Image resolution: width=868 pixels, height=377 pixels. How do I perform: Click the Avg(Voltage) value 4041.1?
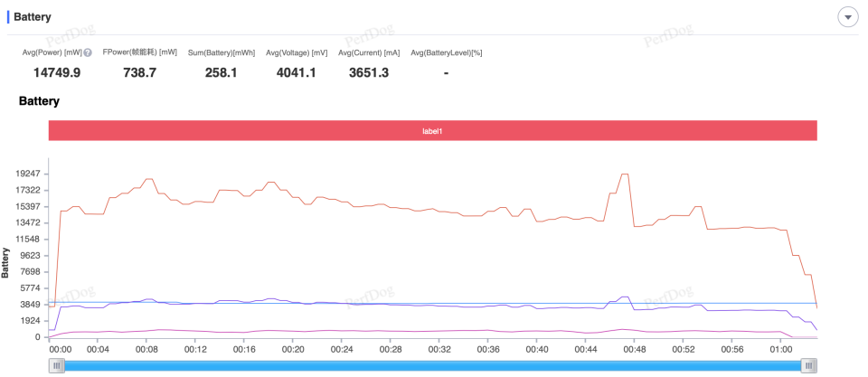(x=297, y=72)
